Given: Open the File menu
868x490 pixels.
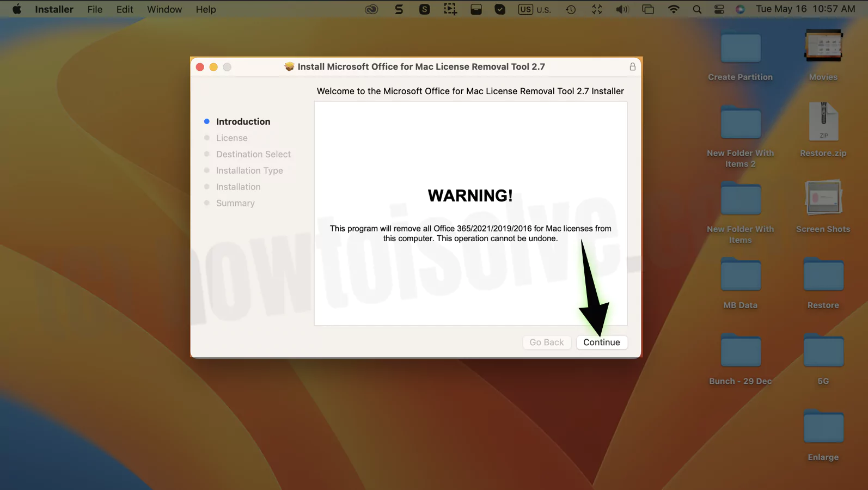Looking at the screenshot, I should coord(95,9).
